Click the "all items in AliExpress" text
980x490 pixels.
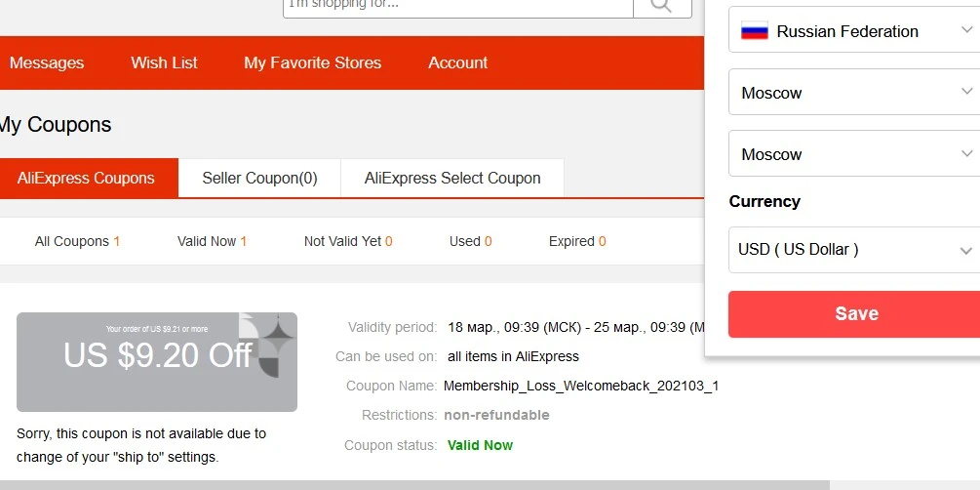pyautogui.click(x=513, y=356)
